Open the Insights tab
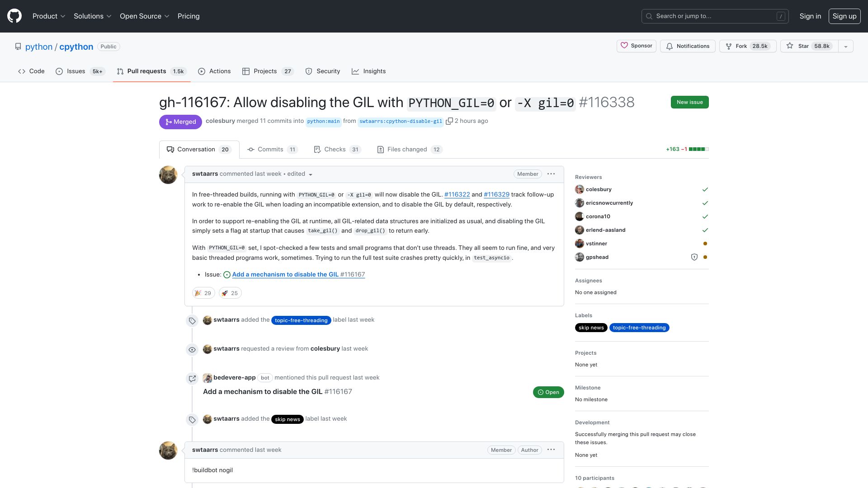868x488 pixels. (368, 71)
